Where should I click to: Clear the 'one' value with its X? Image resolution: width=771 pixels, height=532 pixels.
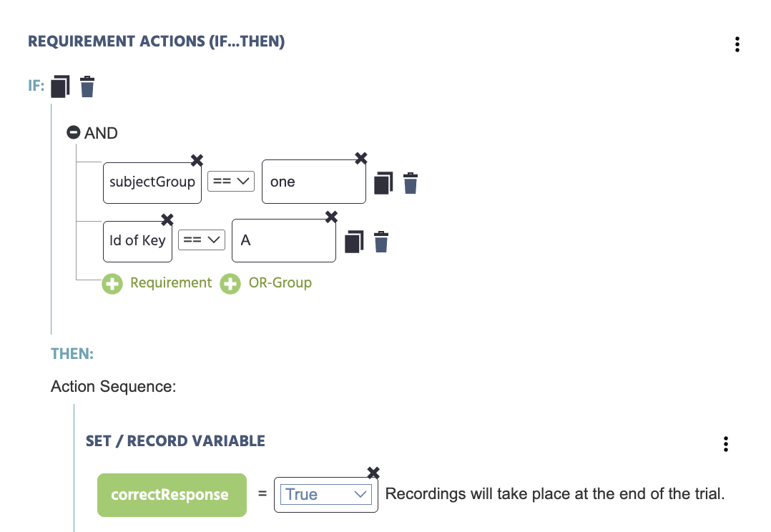tap(361, 157)
